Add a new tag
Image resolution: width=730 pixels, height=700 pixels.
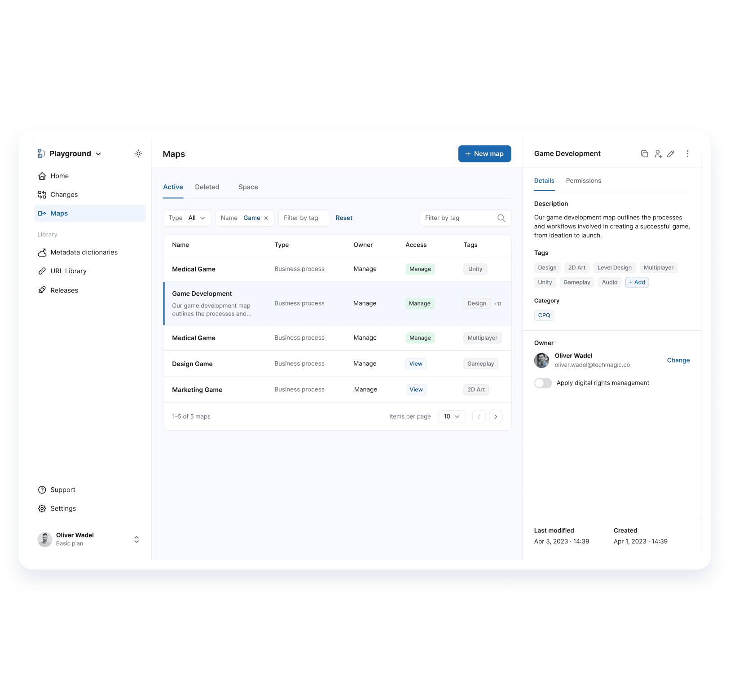637,282
